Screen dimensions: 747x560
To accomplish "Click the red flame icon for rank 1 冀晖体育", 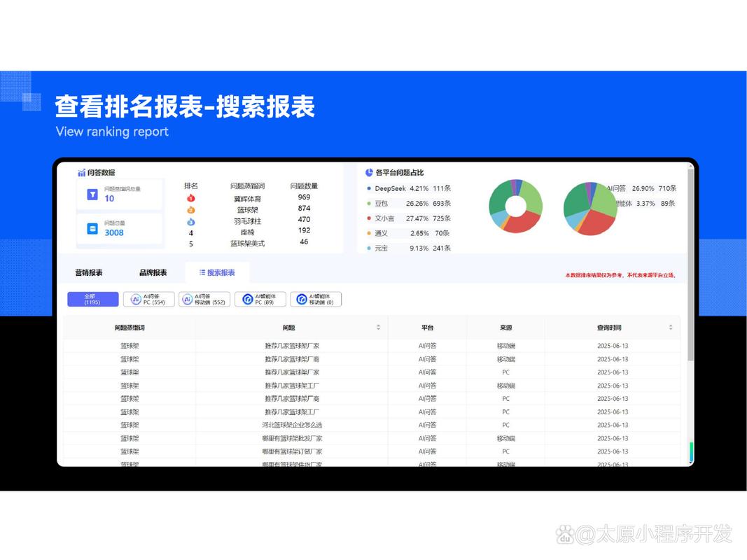I will [x=190, y=198].
